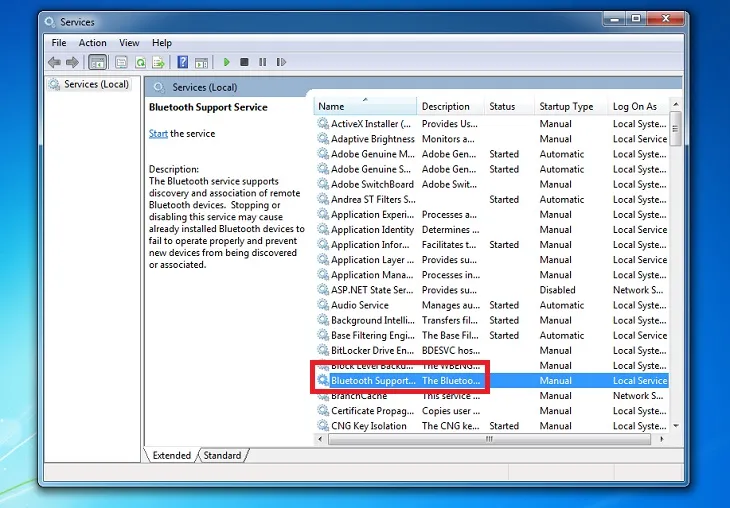
Task: Open the Action menu
Action: (x=92, y=43)
